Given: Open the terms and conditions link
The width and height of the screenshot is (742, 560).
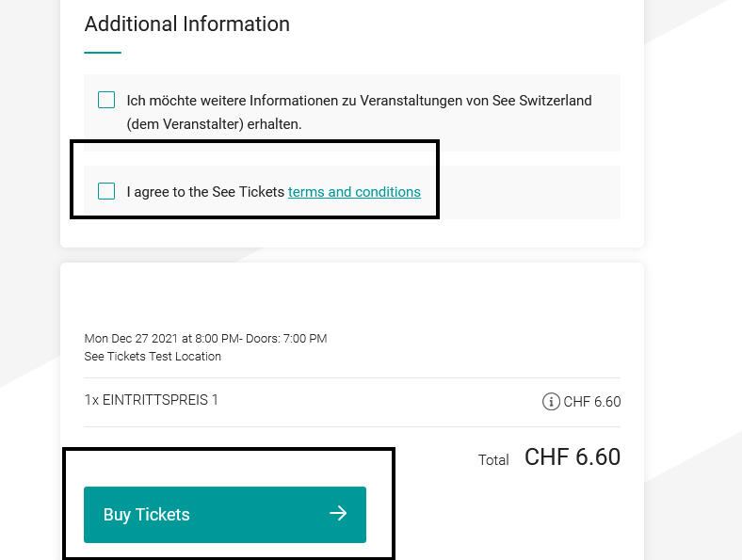Looking at the screenshot, I should tap(354, 192).
